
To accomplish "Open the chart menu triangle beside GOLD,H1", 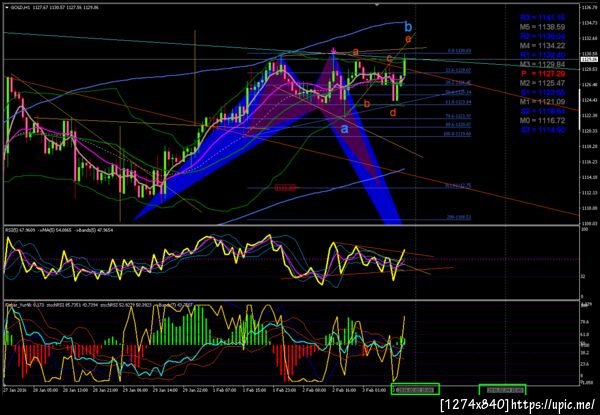I will pos(7,7).
